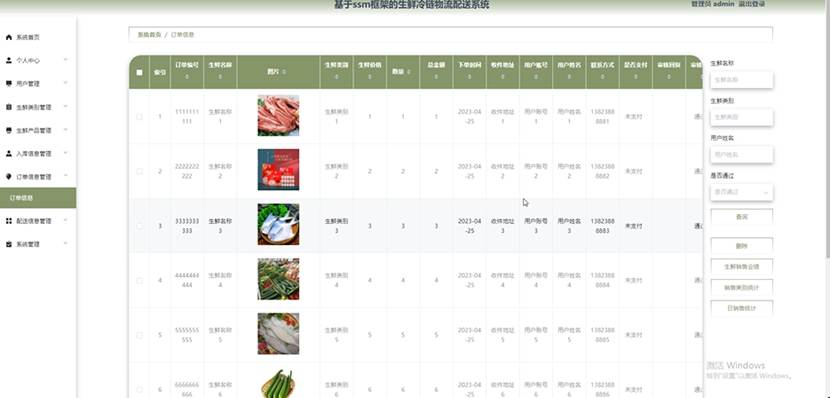
Task: Sort by the 用户账号 column arrows
Action: click(536, 77)
